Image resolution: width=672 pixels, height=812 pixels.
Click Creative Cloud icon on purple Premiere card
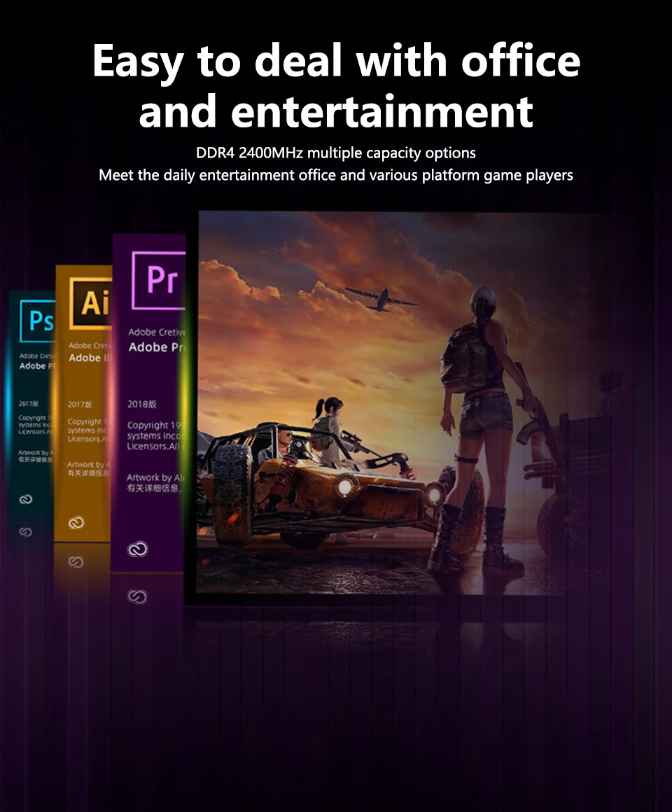coord(138,549)
